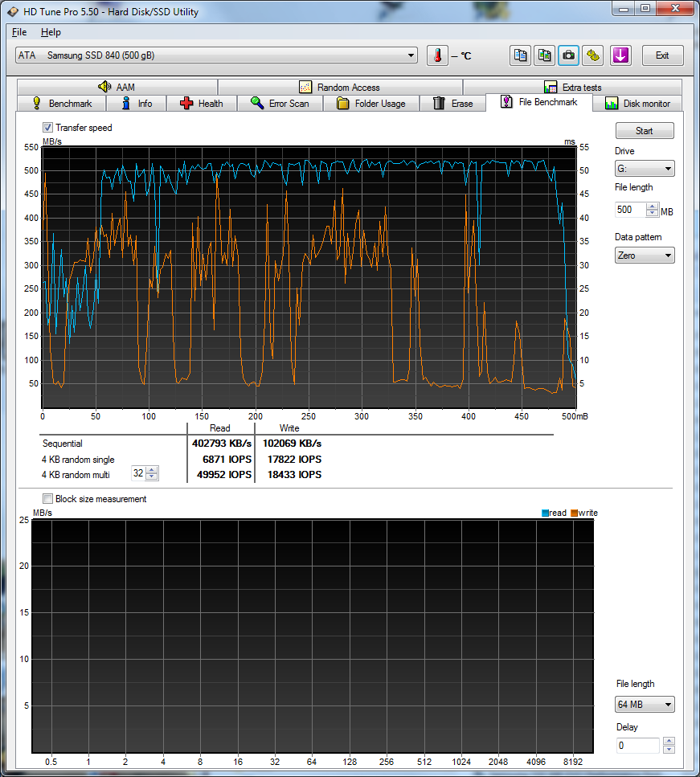Click the Exit button
This screenshot has width=700, height=777.
662,55
